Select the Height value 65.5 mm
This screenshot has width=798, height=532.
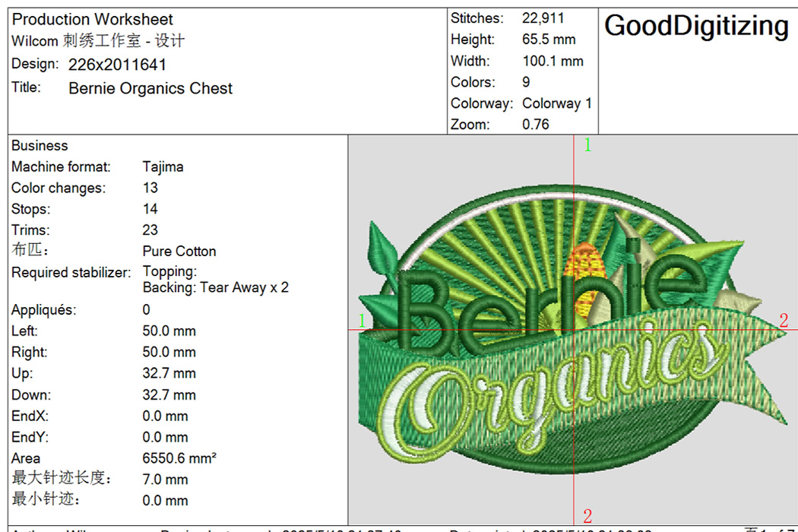click(549, 40)
